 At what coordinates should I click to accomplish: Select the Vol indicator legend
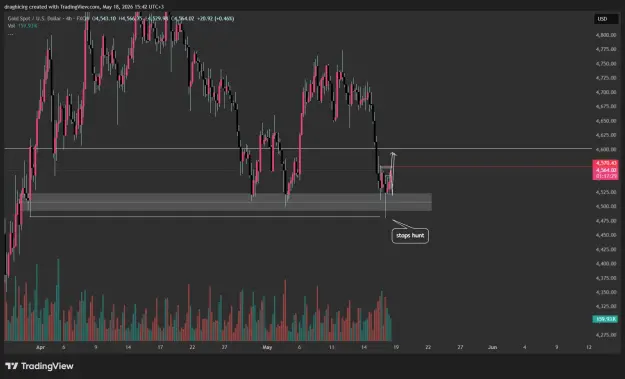pos(22,26)
